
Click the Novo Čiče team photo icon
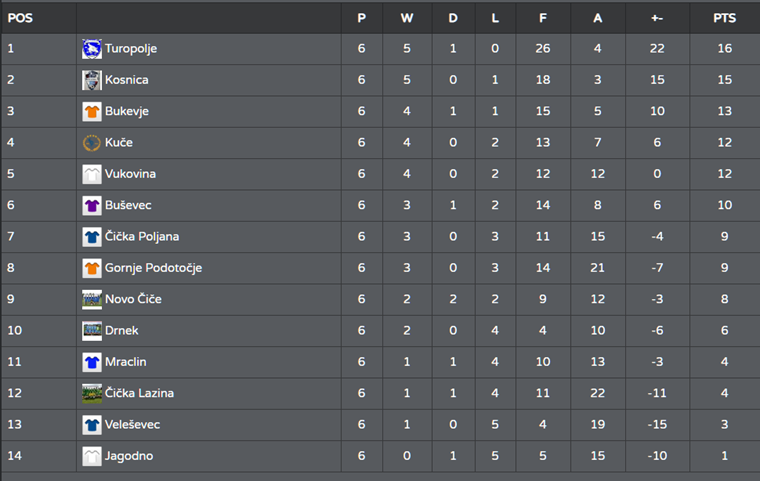coord(92,300)
